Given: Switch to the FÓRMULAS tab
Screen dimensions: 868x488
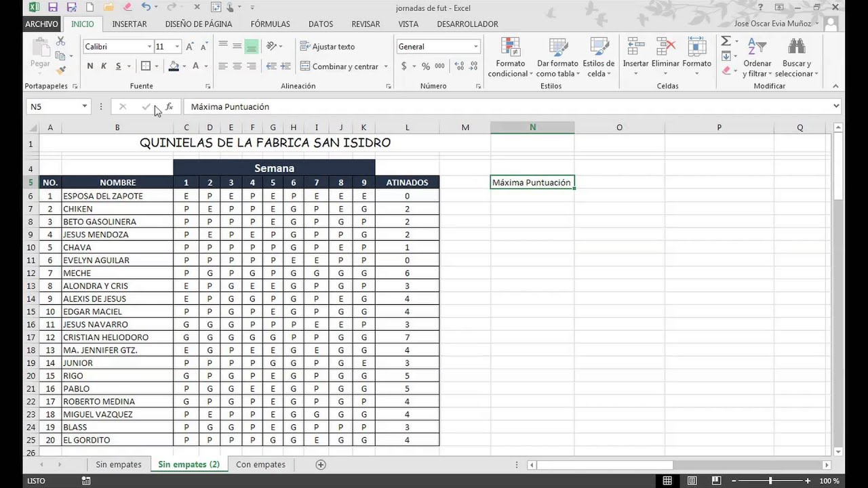Looking at the screenshot, I should [271, 24].
